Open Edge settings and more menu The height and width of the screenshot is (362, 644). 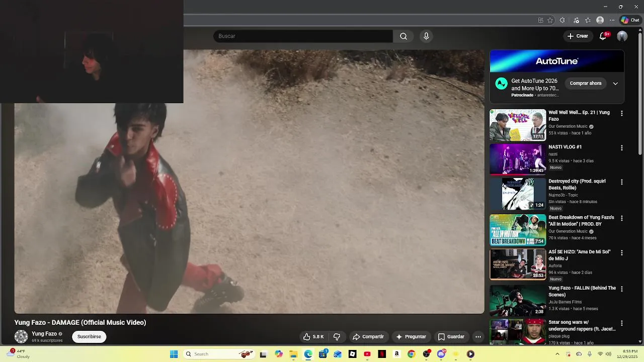pos(612,20)
